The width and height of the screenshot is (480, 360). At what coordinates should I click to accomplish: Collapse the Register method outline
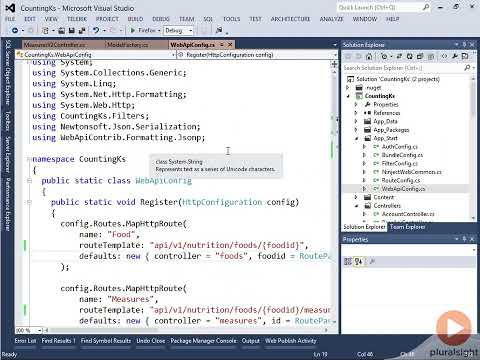pyautogui.click(x=29, y=202)
